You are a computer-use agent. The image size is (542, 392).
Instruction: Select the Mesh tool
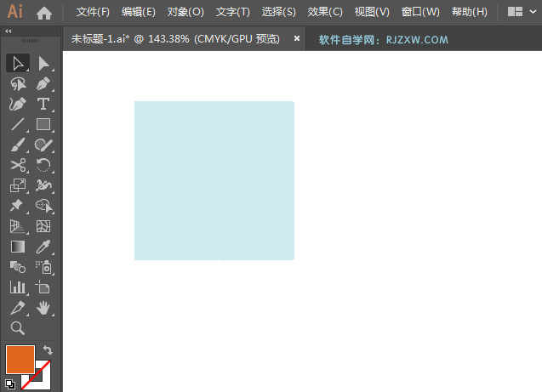point(43,226)
